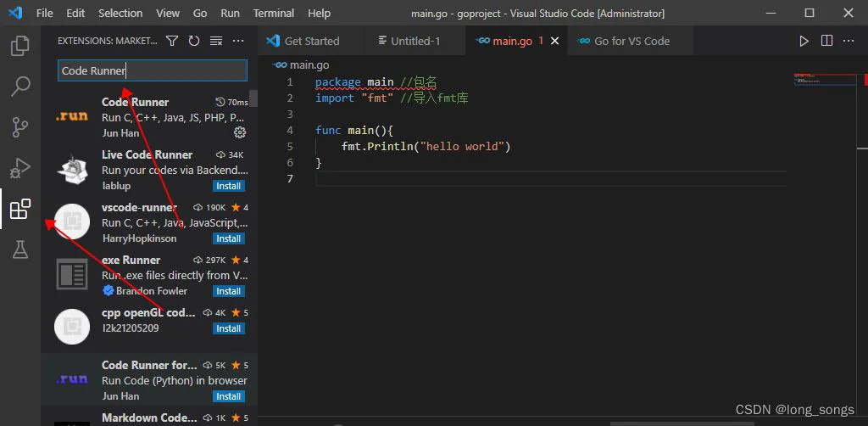Open the Explorer view in activity bar
This screenshot has width=868, height=426.
coord(20,46)
